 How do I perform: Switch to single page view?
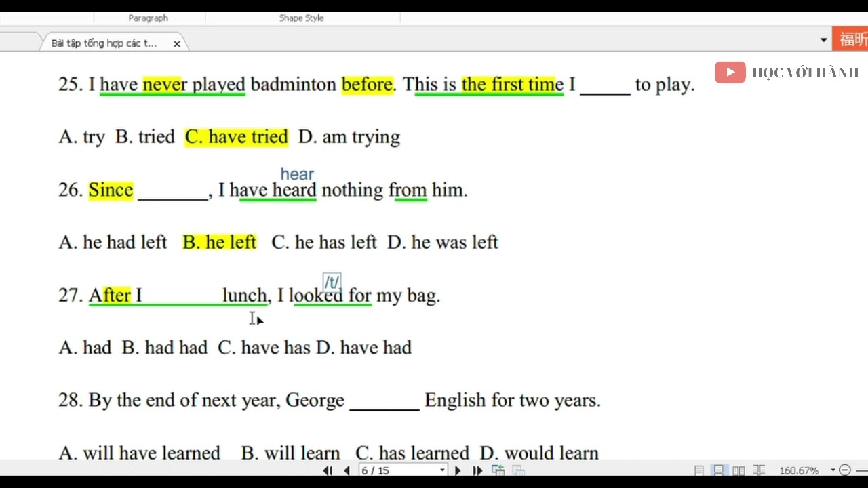click(698, 470)
